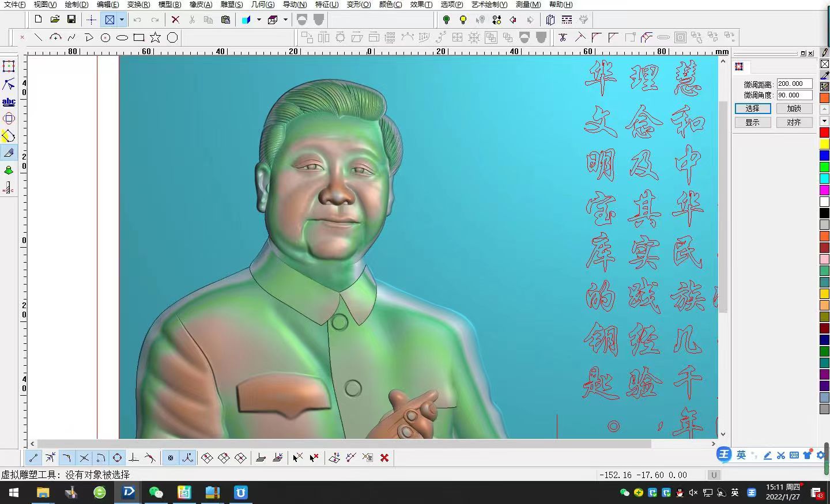Toggle perpendicular snap in bottom toolbar
The height and width of the screenshot is (504, 830).
tap(134, 458)
